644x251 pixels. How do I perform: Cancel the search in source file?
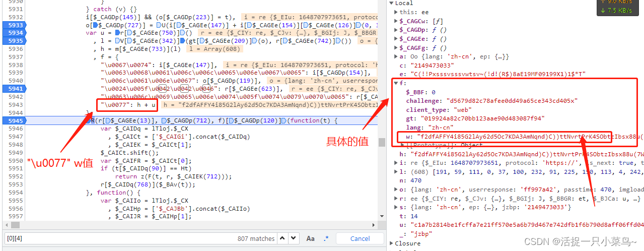tap(360, 238)
